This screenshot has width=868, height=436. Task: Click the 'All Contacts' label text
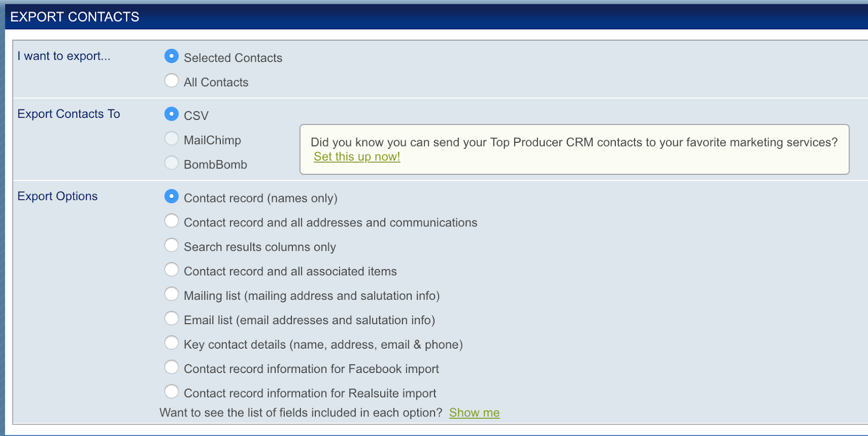tap(216, 83)
